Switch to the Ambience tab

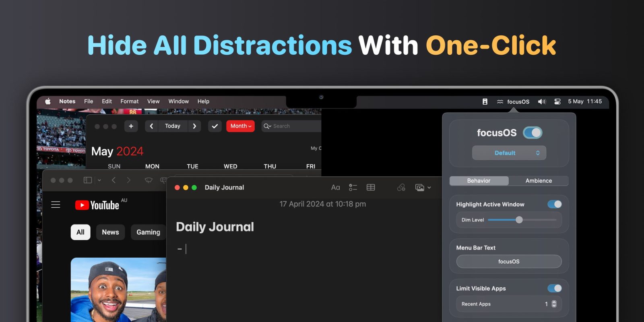(x=538, y=181)
